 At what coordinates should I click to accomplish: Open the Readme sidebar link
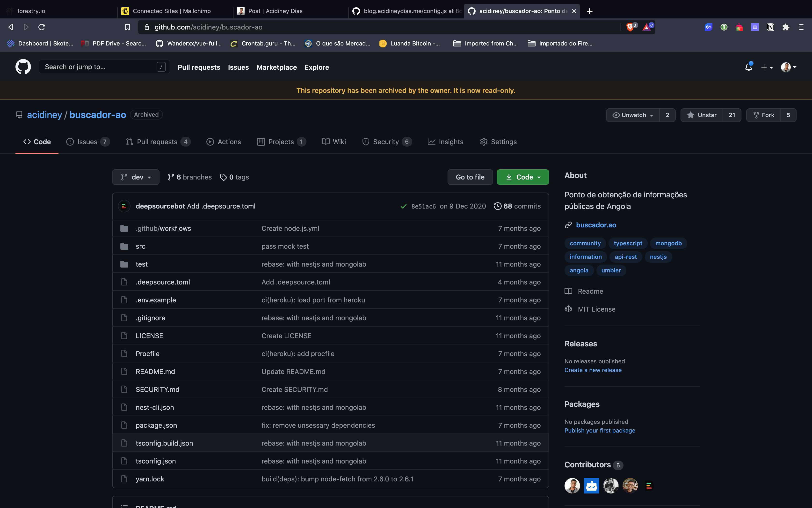(x=584, y=291)
